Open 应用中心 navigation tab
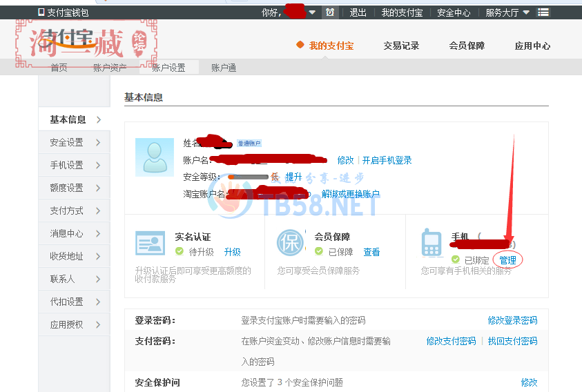 click(532, 46)
